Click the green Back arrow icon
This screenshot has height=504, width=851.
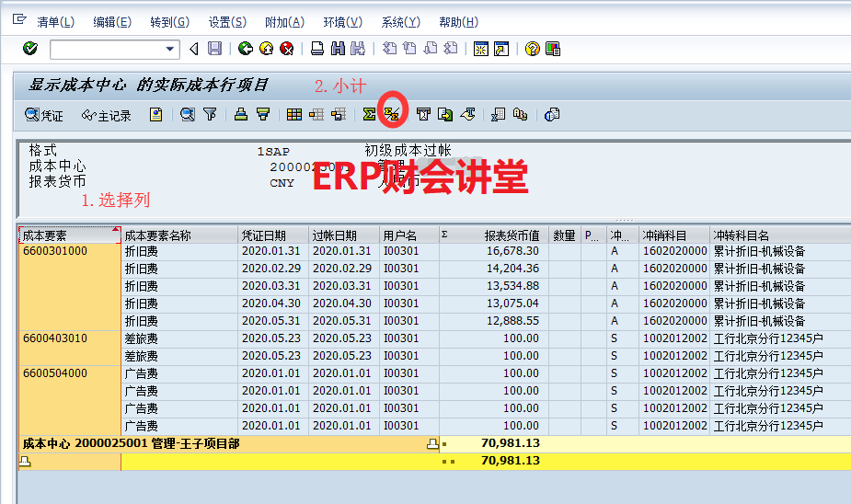245,49
